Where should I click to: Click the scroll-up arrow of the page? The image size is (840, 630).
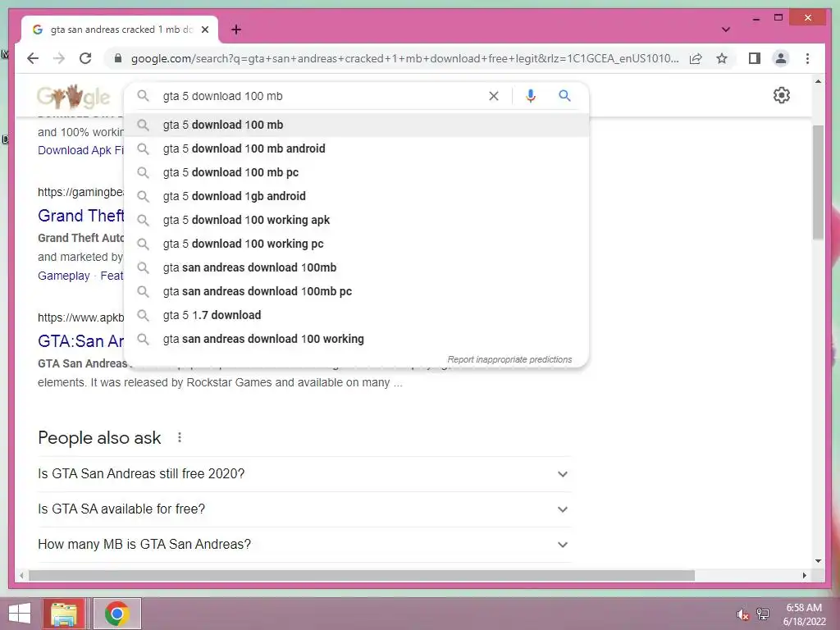click(818, 81)
